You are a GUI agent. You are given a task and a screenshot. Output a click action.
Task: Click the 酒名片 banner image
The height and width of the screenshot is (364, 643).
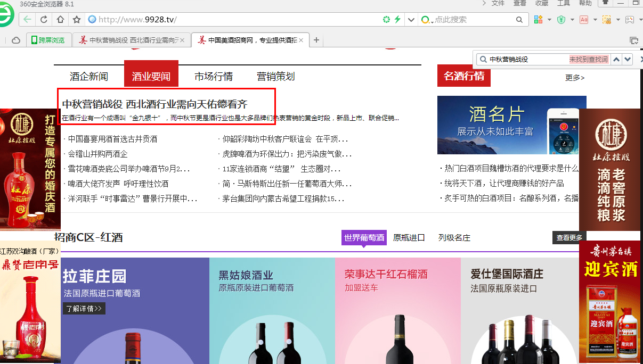512,125
